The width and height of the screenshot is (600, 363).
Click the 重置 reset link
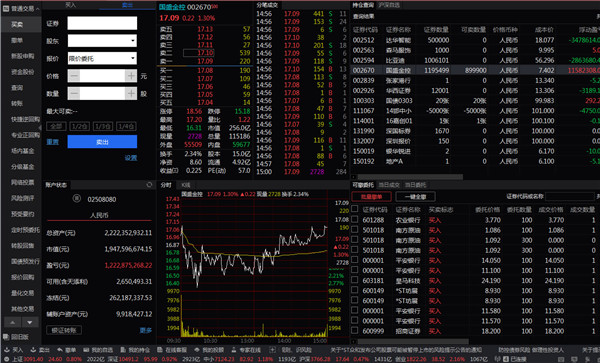tap(53, 142)
